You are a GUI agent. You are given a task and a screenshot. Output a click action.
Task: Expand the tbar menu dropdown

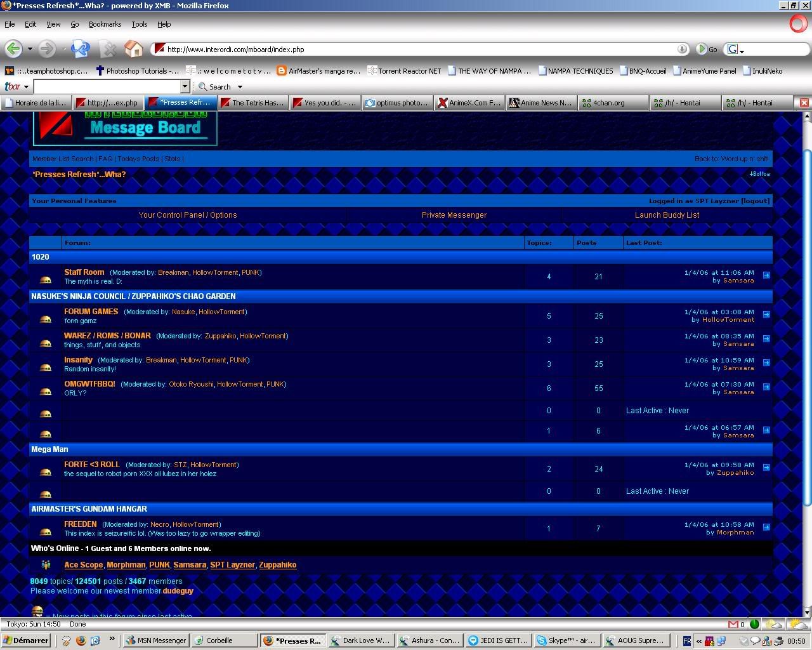pos(26,86)
